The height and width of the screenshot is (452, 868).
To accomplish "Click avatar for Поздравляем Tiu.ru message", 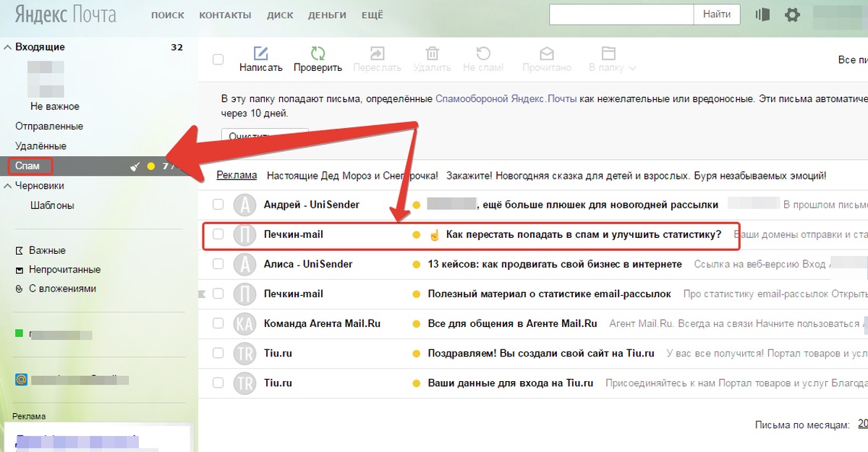I will [x=245, y=353].
